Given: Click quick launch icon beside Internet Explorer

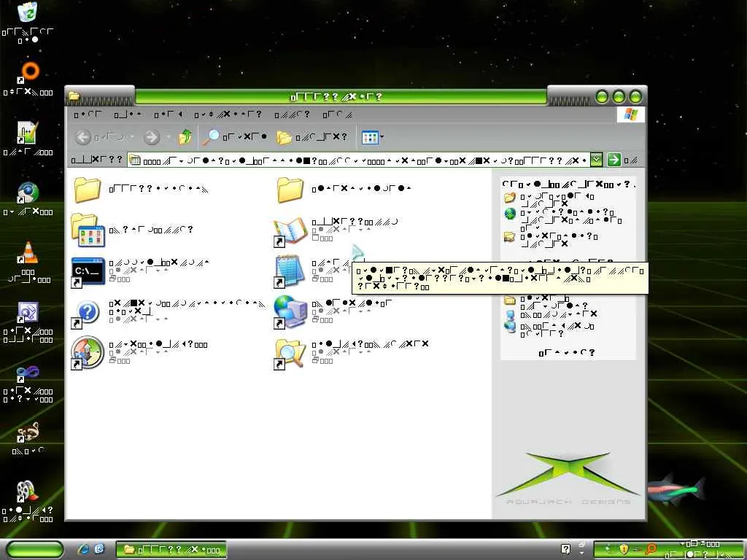Looking at the screenshot, I should pyautogui.click(x=99, y=549).
